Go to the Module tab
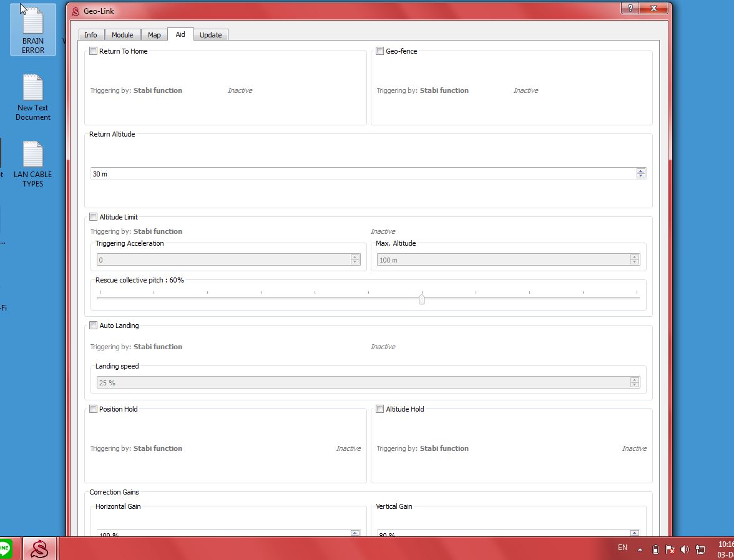The height and width of the screenshot is (560, 734). (x=122, y=35)
